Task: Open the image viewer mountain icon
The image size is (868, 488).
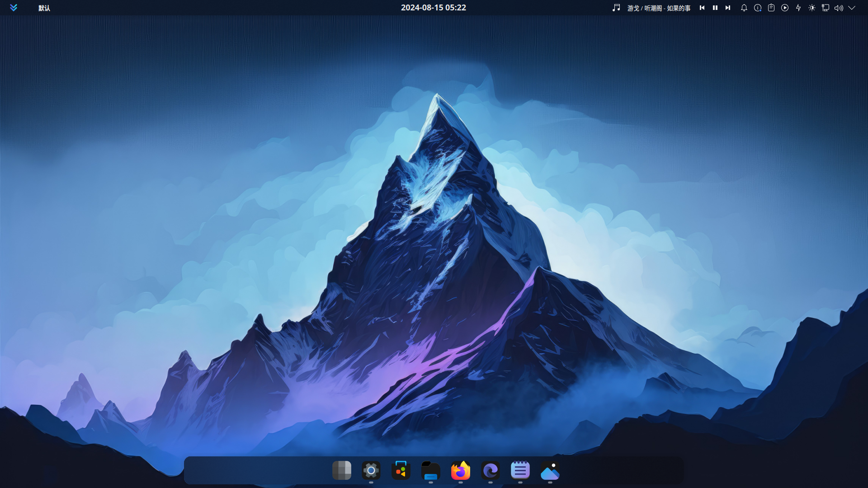Action: tap(550, 470)
